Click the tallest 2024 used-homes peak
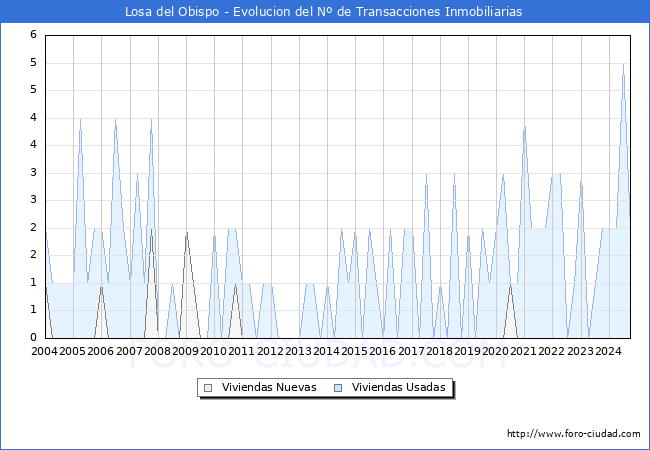The height and width of the screenshot is (450, 650). [623, 64]
